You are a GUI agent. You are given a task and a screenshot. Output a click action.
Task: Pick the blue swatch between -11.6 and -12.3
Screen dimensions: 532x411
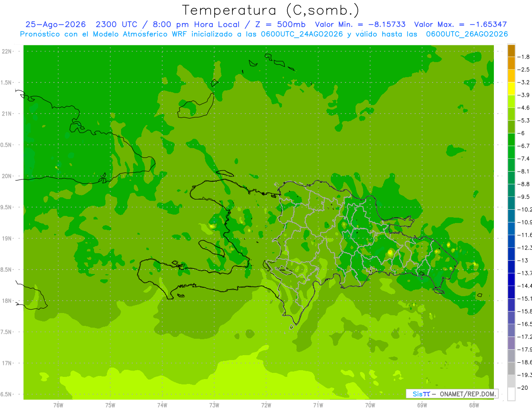511,241
